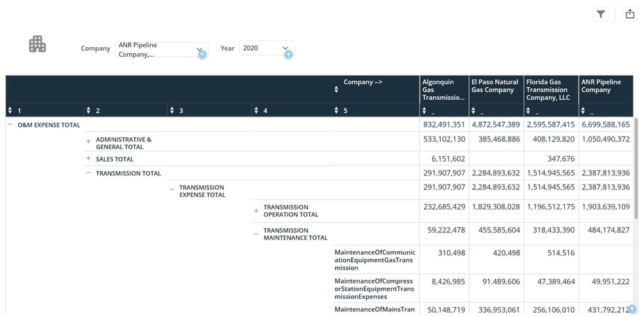Click the vertical scrollbar of the table
Image resolution: width=644 pixels, height=317 pixels.
pos(636,168)
